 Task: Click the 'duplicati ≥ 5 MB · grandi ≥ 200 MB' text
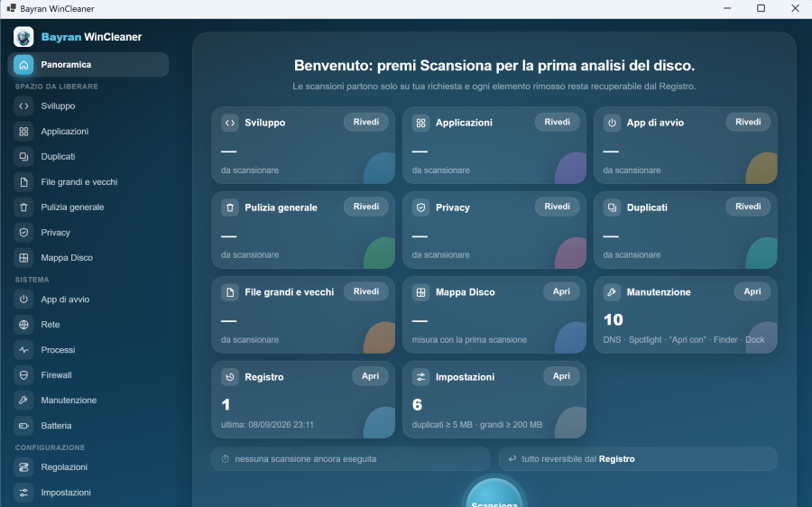pyautogui.click(x=477, y=425)
